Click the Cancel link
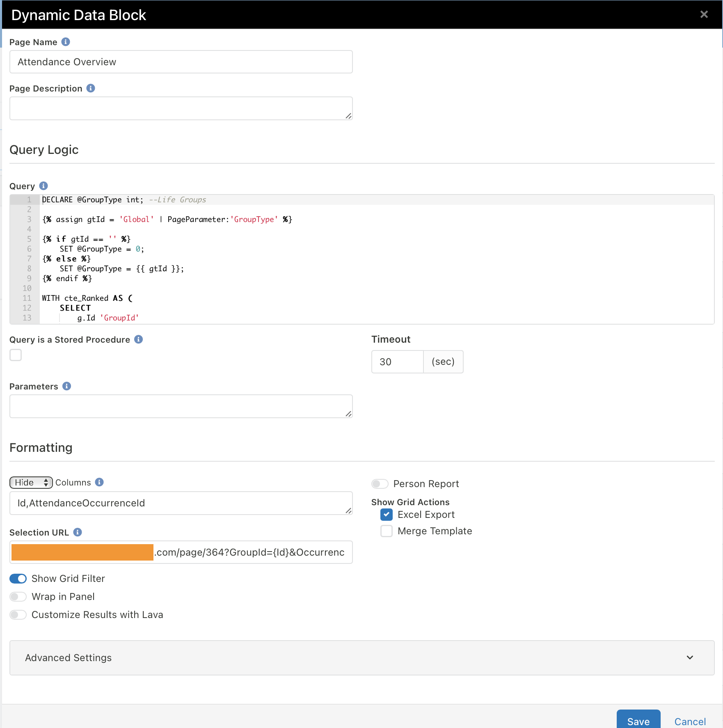The height and width of the screenshot is (728, 723). click(690, 721)
